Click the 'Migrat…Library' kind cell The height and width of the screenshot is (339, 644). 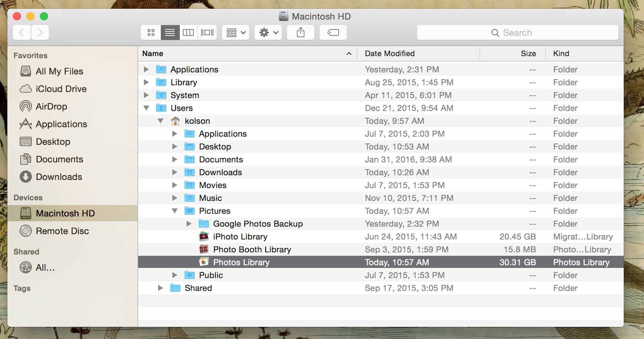point(583,237)
